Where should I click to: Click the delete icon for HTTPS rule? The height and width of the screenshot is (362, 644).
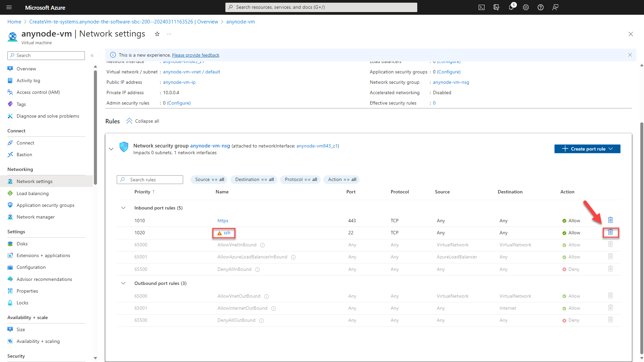611,220
